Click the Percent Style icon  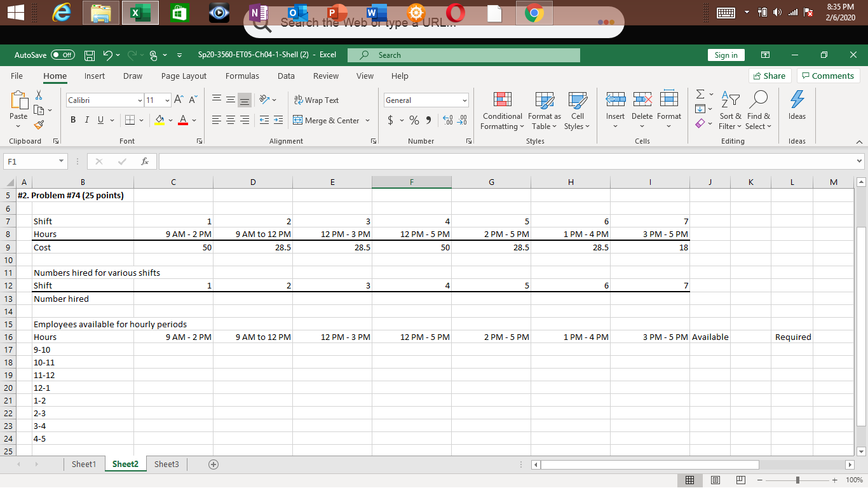click(x=414, y=120)
